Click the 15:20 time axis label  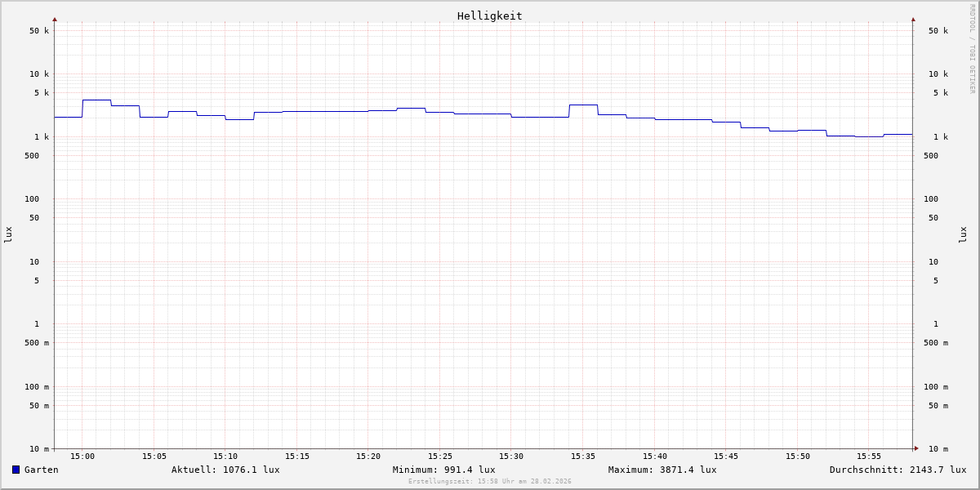coord(368,457)
